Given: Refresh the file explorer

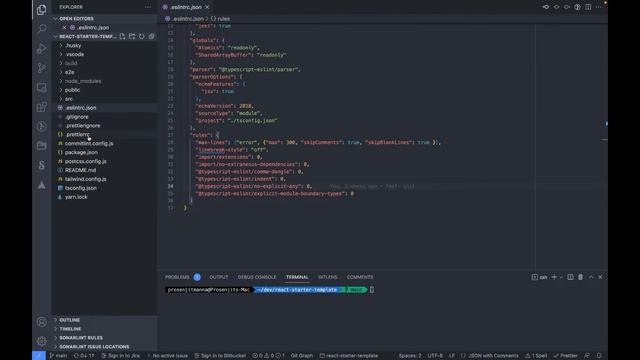Looking at the screenshot, I should [x=142, y=36].
